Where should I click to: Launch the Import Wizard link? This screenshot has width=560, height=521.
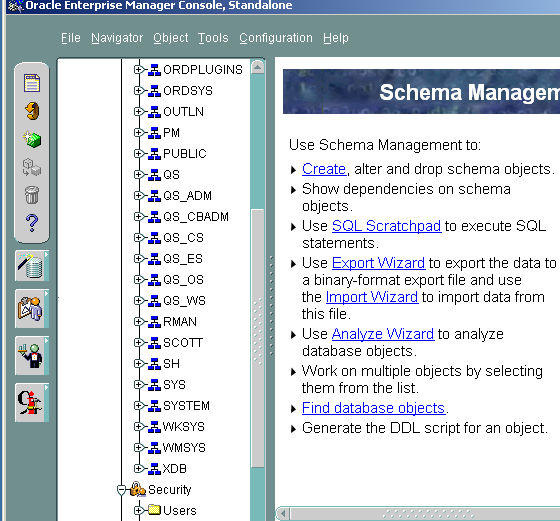tap(372, 297)
